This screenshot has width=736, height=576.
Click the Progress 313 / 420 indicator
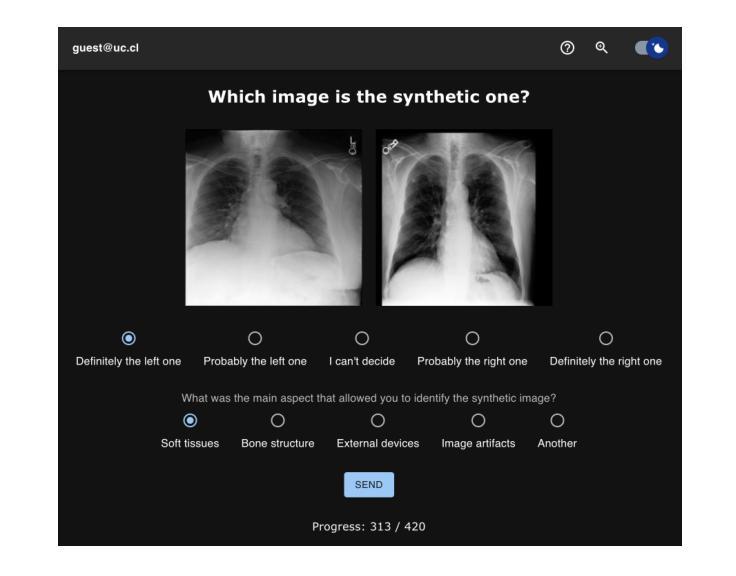click(x=369, y=527)
